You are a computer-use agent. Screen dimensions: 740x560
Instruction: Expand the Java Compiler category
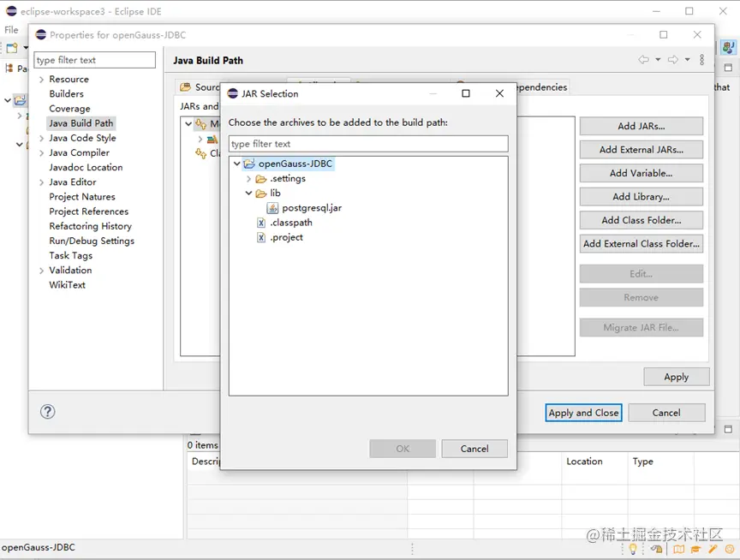(41, 153)
